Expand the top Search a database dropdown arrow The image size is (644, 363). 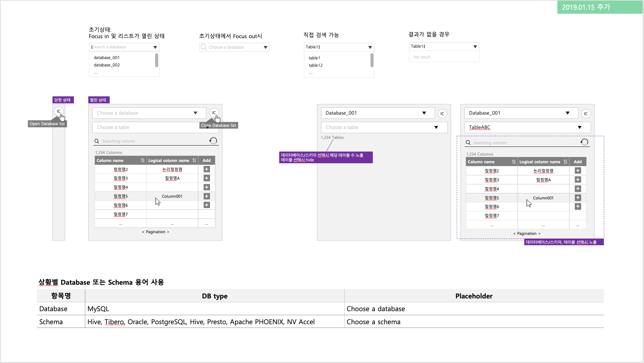[155, 47]
